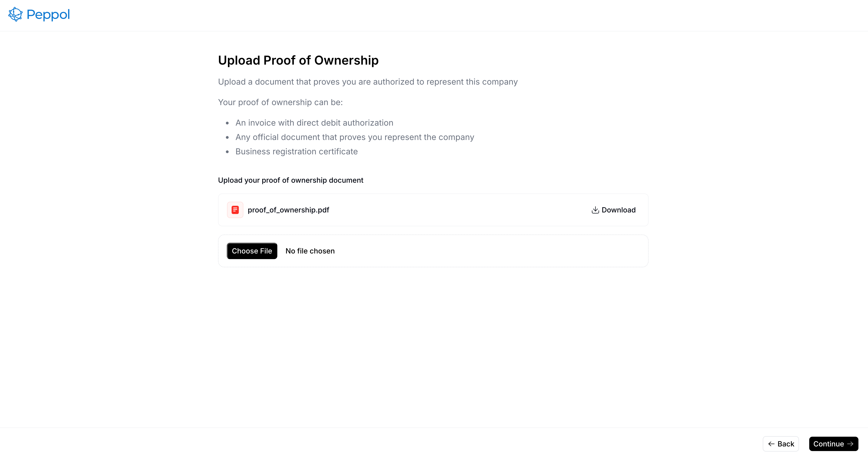Click the download tray icon for the uploaded file
The width and height of the screenshot is (868, 456).
595,210
